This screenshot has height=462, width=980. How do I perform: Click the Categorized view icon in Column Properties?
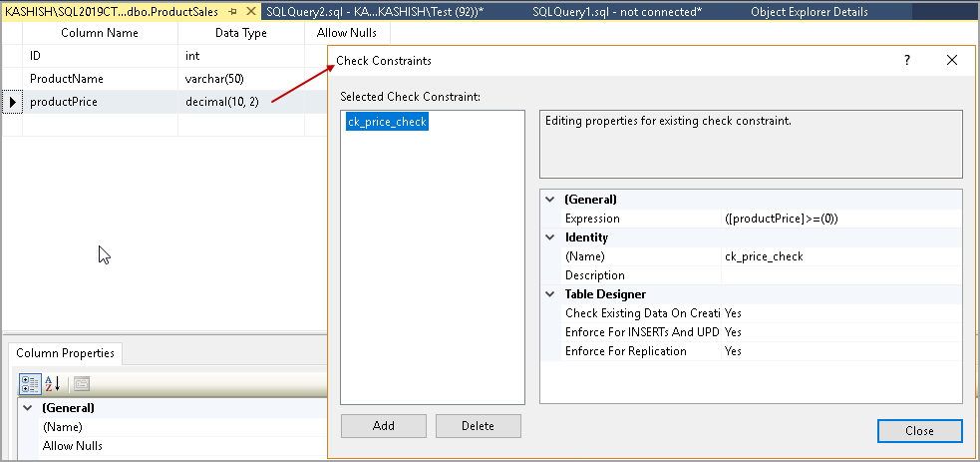(x=28, y=384)
